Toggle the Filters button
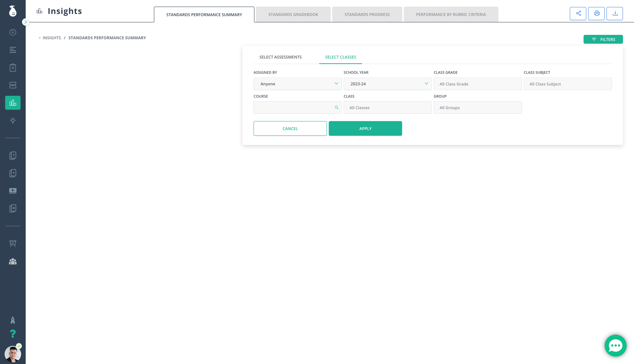This screenshot has height=364, width=634. 603,39
